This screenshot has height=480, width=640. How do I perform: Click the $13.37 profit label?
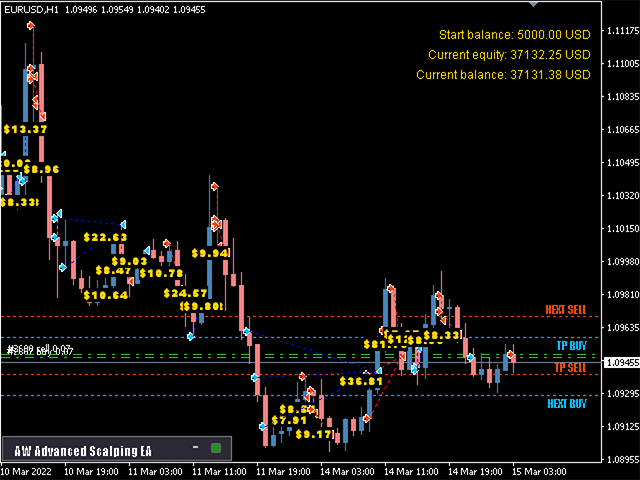(x=25, y=129)
